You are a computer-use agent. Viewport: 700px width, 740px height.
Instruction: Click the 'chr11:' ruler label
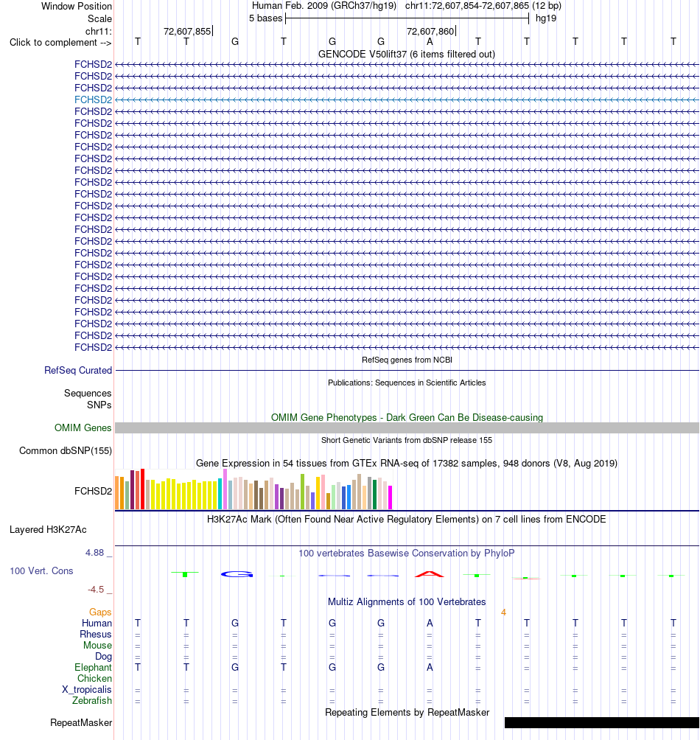tap(99, 31)
